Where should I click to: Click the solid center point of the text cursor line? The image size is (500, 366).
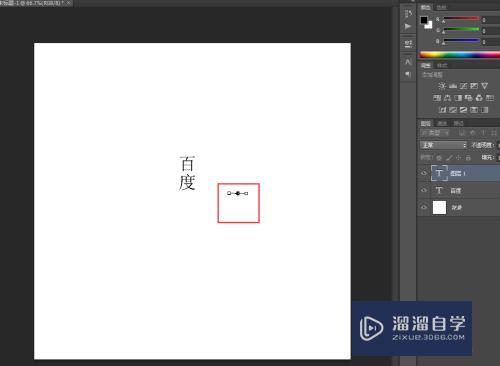tap(238, 193)
